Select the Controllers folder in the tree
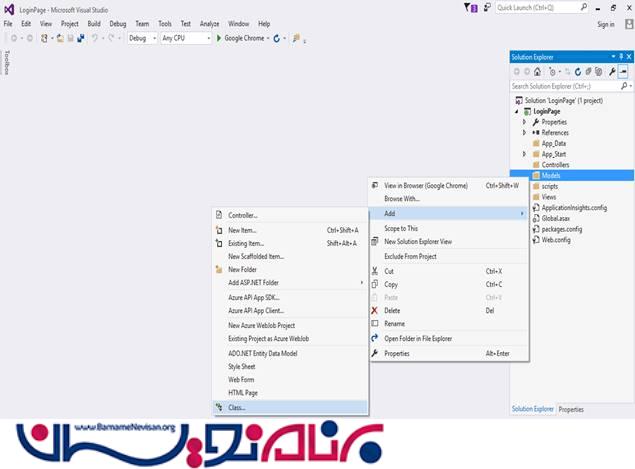Image resolution: width=635 pixels, height=469 pixels. pos(555,165)
